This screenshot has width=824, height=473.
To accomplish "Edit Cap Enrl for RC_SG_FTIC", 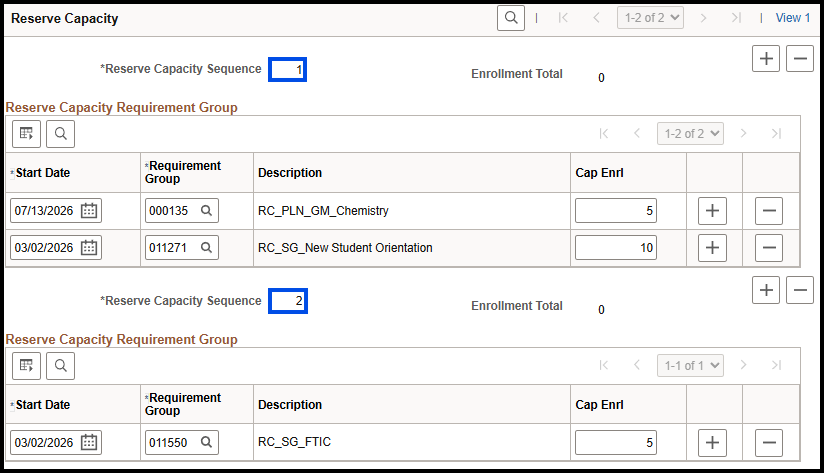I will point(616,443).
